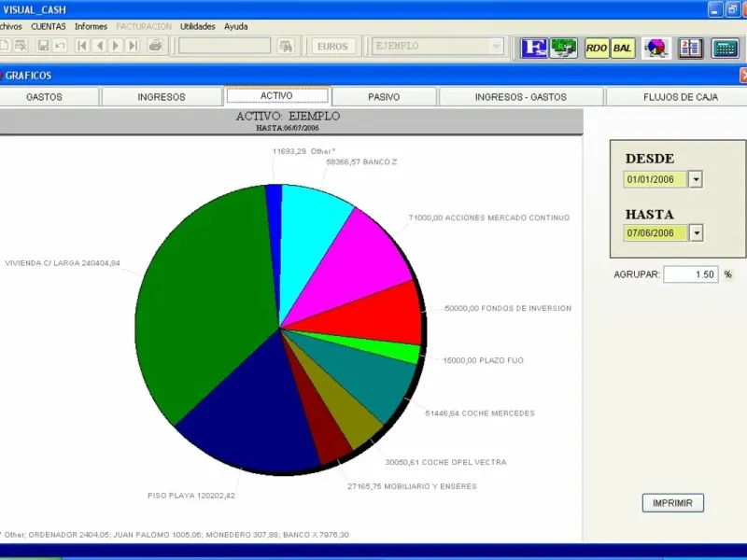Click the HASTA date field 07/06/2006
Screen dimensions: 747x560
655,232
